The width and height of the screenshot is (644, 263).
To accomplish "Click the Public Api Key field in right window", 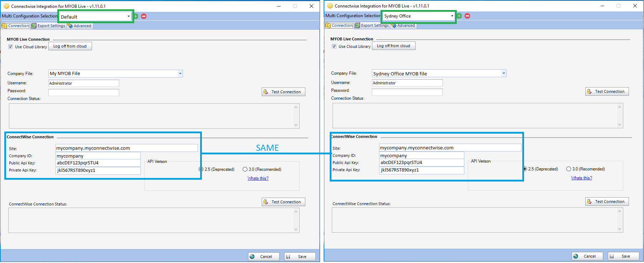I will coord(422,163).
